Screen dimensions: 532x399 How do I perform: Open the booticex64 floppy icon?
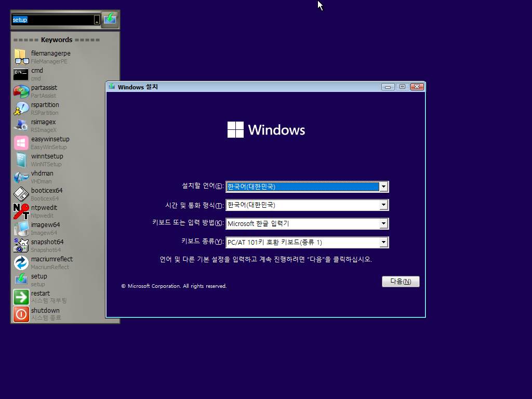[21, 194]
